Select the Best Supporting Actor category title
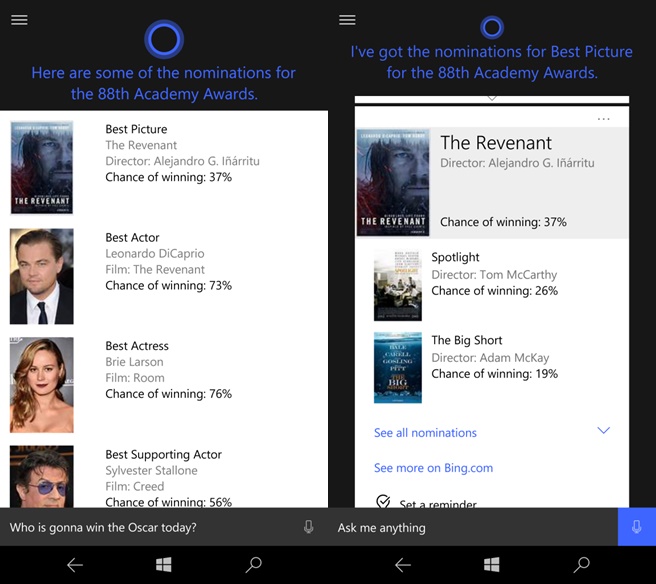656x584 pixels. coord(164,455)
